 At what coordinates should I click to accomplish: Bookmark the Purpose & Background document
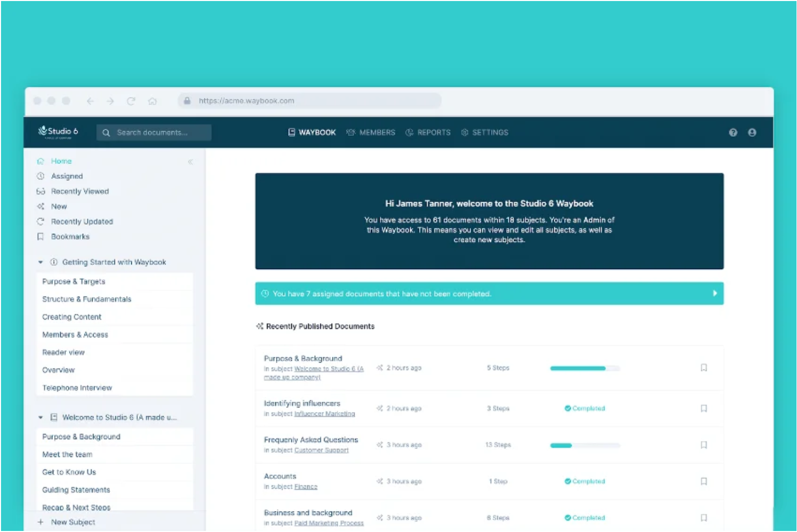704,368
